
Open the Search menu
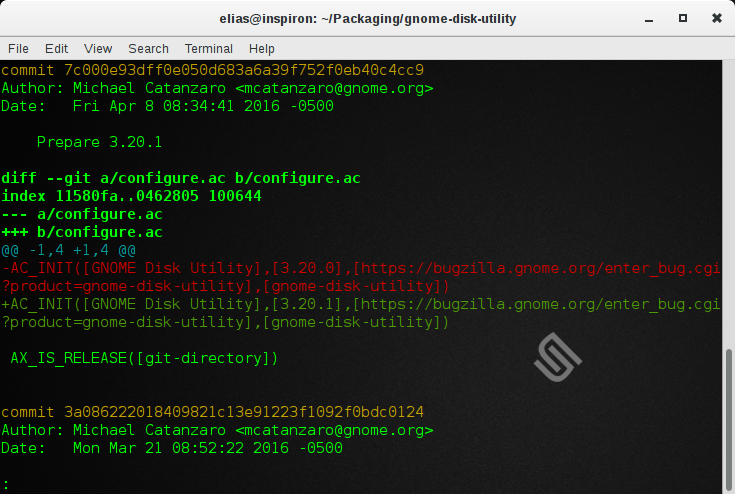pos(148,48)
